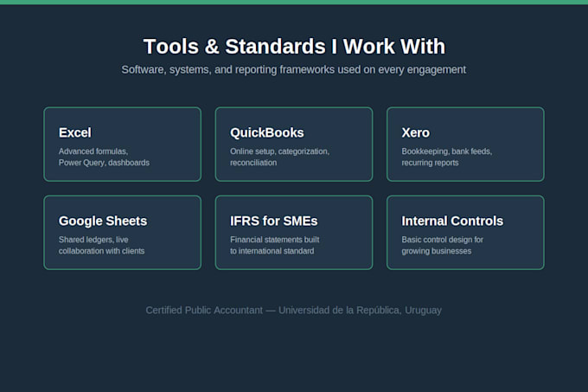Select the IFRS for SMEs card title
The image size is (588, 392).
[273, 221]
